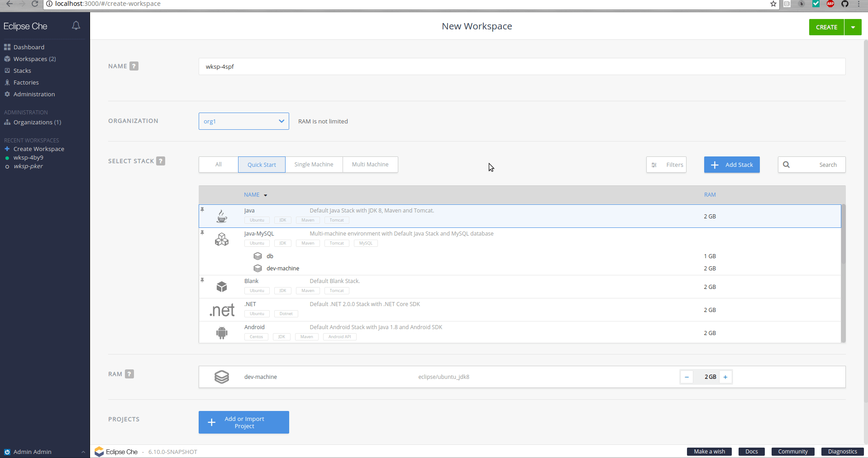Screen dimensions: 868x458
Task: Click the Administration gear icon
Action: click(x=7, y=94)
